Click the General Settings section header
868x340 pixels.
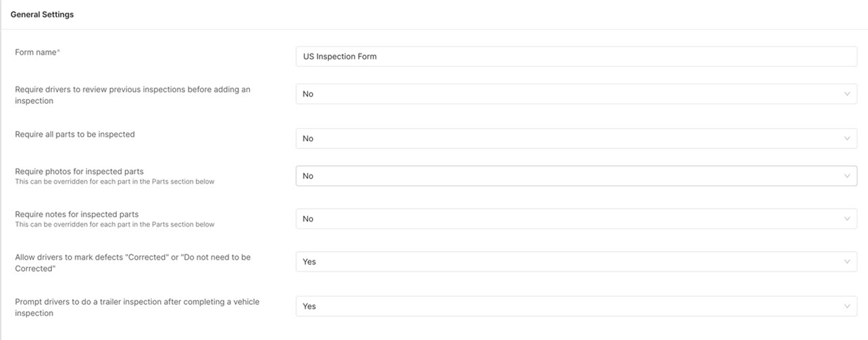(42, 14)
